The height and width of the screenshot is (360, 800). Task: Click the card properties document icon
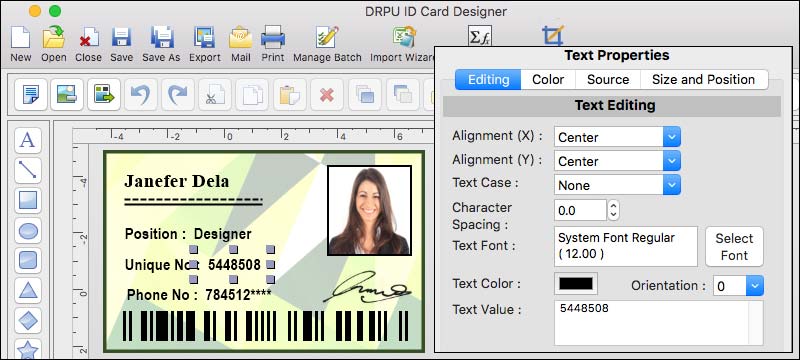pyautogui.click(x=31, y=94)
